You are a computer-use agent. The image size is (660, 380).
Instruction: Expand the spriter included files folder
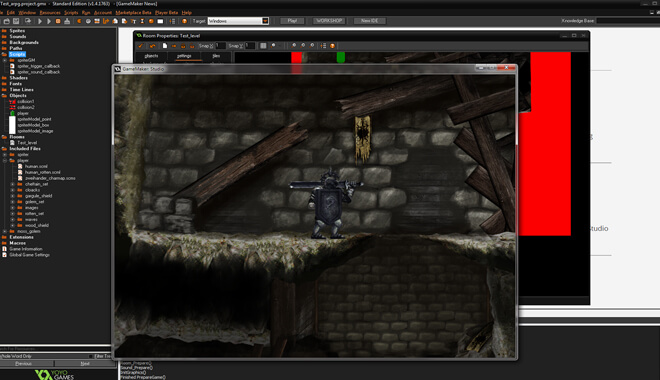(5, 154)
